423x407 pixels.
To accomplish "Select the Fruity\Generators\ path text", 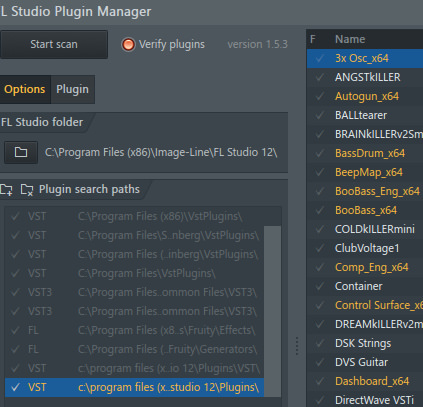I will (x=168, y=349).
